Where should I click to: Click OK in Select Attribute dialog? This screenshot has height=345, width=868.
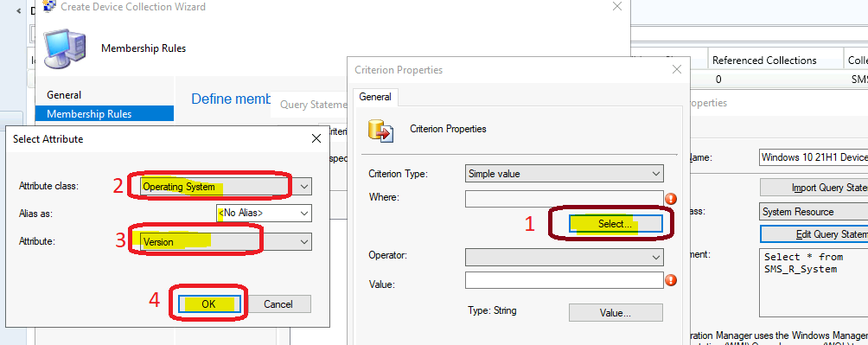coord(208,304)
